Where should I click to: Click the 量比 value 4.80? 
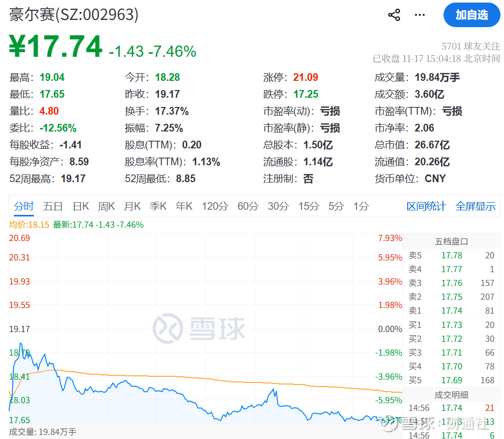pyautogui.click(x=49, y=111)
